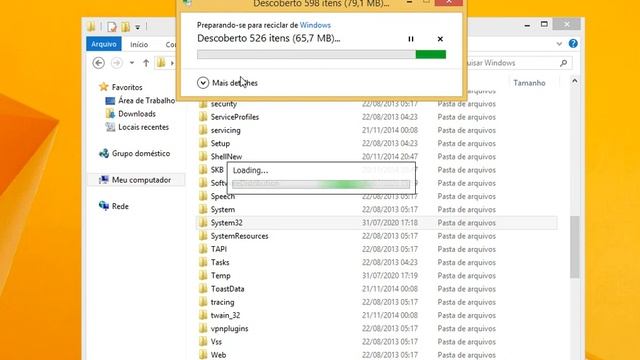Screen dimensions: 640x360
Task: Click the recycle progress bar
Action: tap(321, 54)
